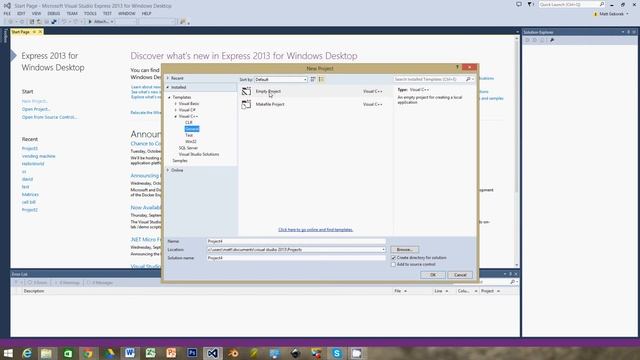Open the Location path dropdown
640x360 pixels.
(x=383, y=249)
